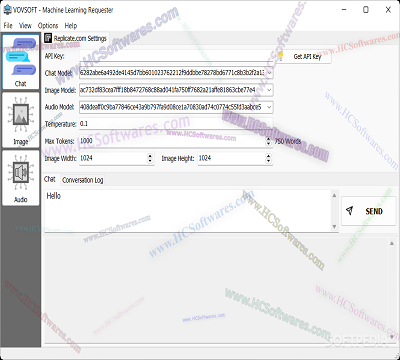Expand the Audio Model dropdown
The width and height of the screenshot is (400, 360).
coord(269,107)
